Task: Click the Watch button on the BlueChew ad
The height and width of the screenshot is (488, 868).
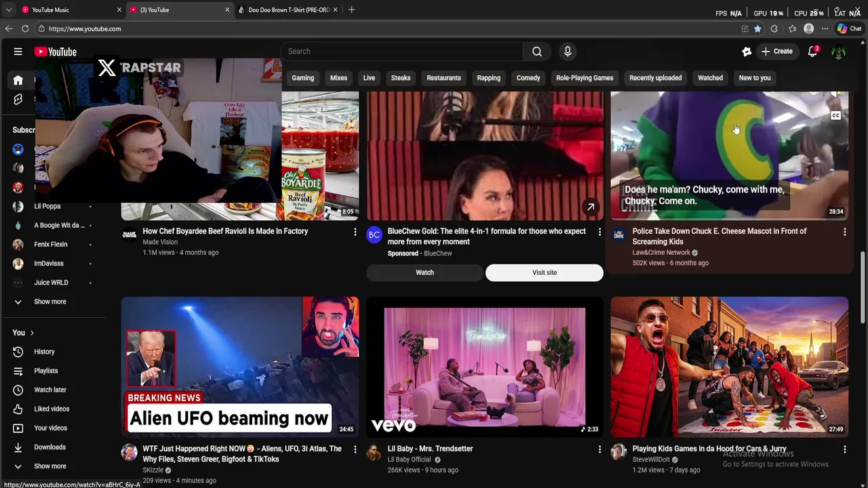Action: (x=425, y=272)
